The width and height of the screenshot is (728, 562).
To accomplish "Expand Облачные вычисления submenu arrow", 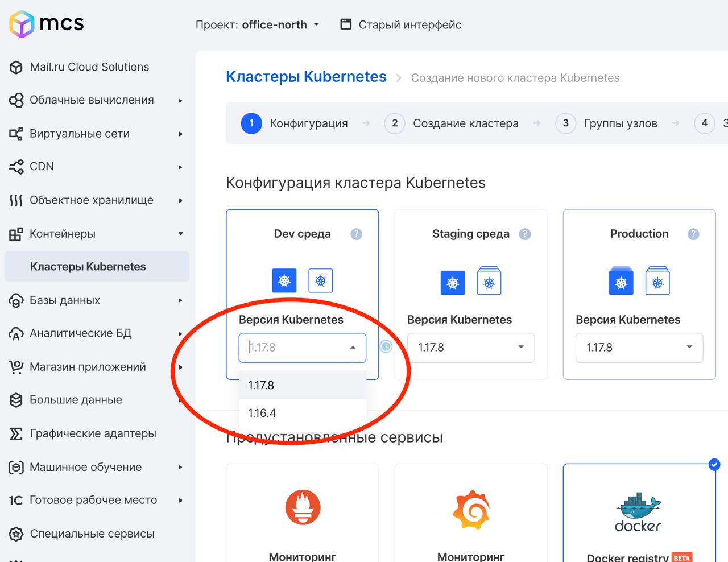I will 180,101.
